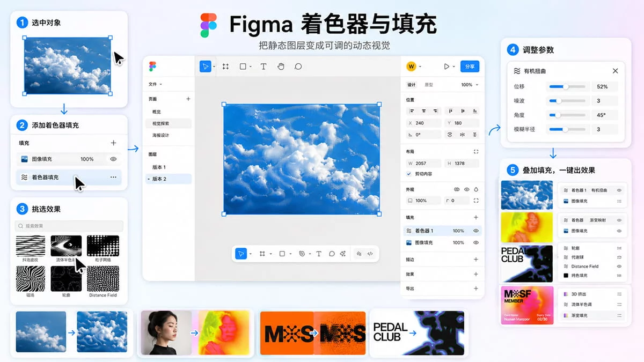The height and width of the screenshot is (362, 644).
Task: Select the 版本 1 layer
Action: point(159,167)
